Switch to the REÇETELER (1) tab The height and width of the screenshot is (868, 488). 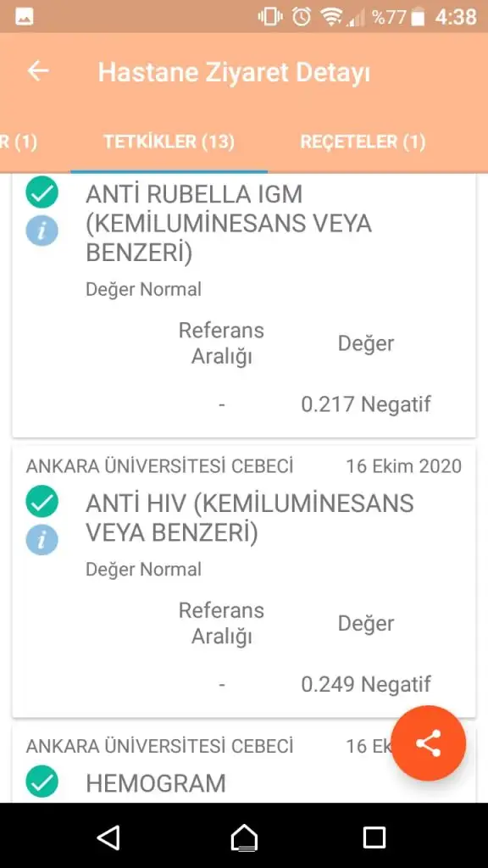pos(363,142)
